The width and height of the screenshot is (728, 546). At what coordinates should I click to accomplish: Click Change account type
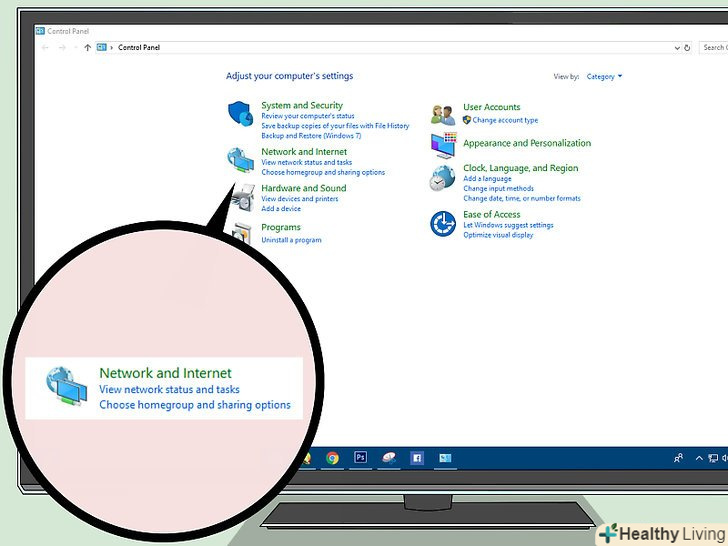[x=505, y=120]
